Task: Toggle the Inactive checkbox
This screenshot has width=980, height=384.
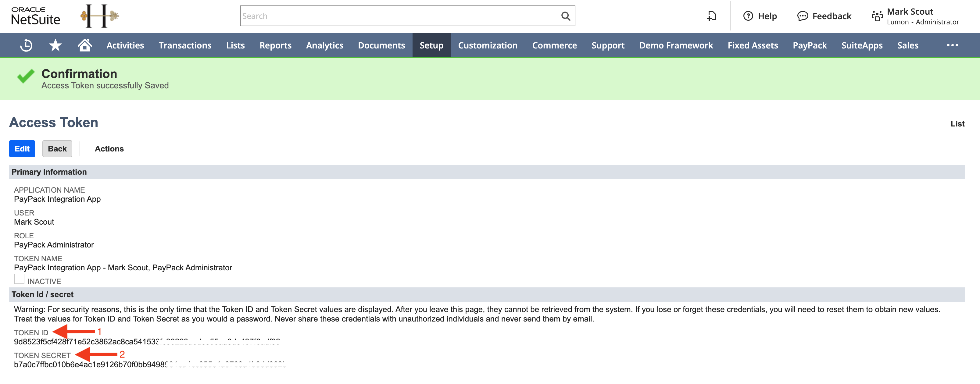Action: (19, 279)
